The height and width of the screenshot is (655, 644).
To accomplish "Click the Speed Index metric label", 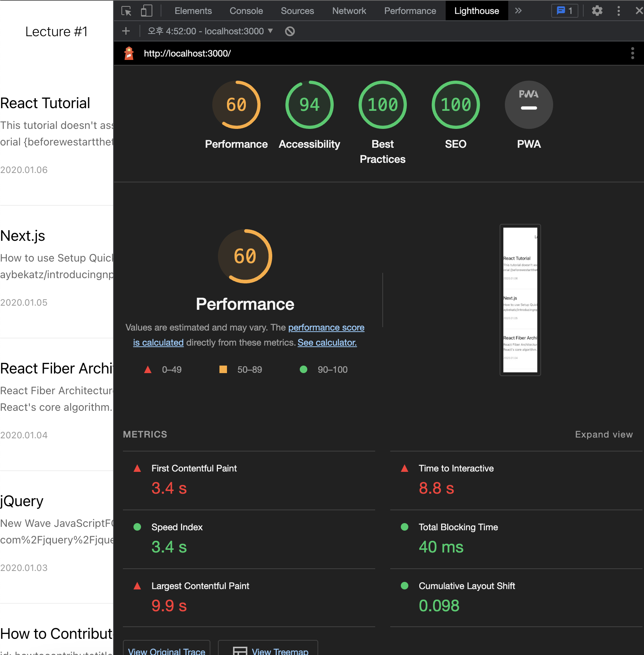I will (x=177, y=527).
